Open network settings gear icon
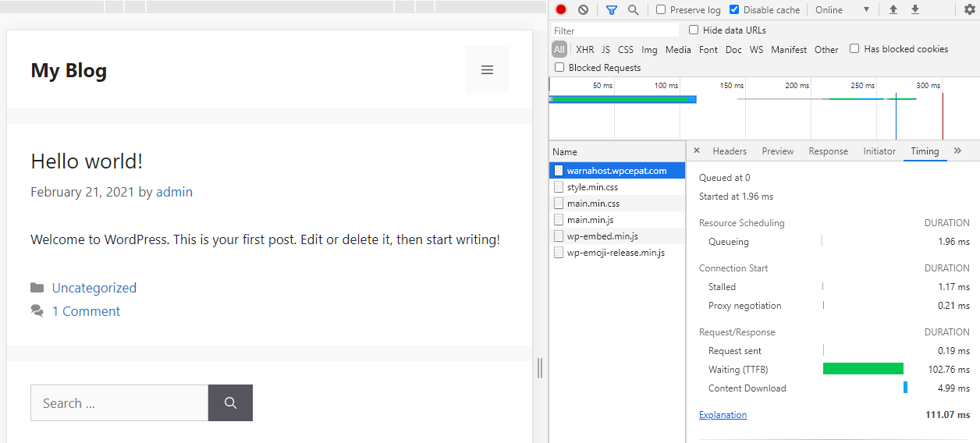 [970, 10]
